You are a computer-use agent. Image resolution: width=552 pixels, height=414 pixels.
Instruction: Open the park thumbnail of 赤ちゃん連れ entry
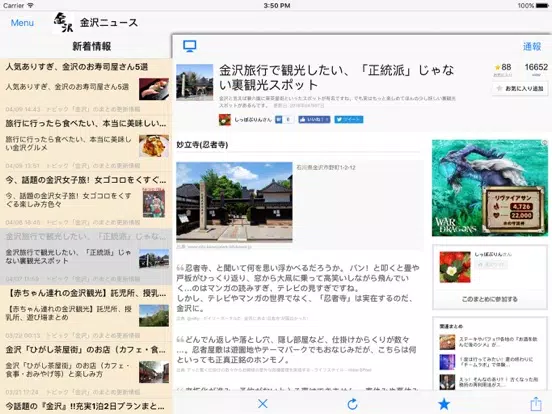(x=154, y=316)
